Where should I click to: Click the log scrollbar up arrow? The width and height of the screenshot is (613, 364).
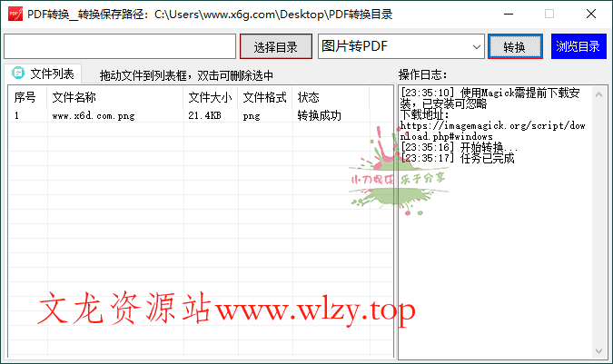coord(599,94)
